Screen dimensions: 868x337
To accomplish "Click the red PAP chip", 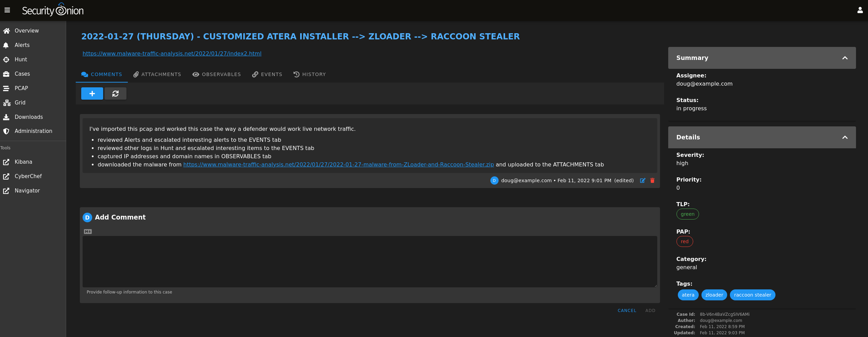I will [685, 241].
